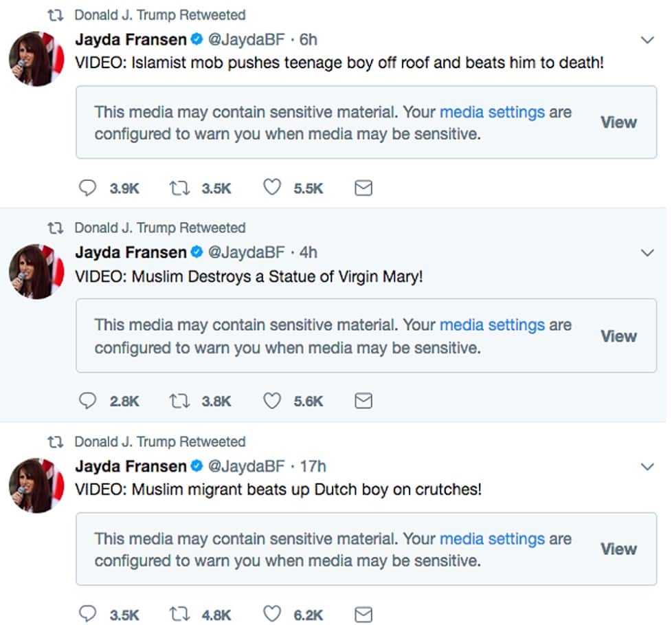The width and height of the screenshot is (672, 625).
Task: Expand the options chevron on the bottom tweet
Action: (x=645, y=466)
